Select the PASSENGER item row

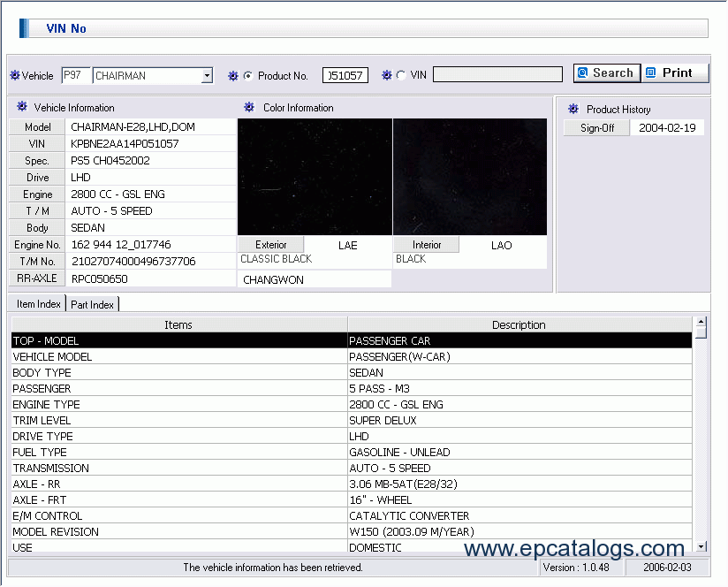[x=352, y=388]
